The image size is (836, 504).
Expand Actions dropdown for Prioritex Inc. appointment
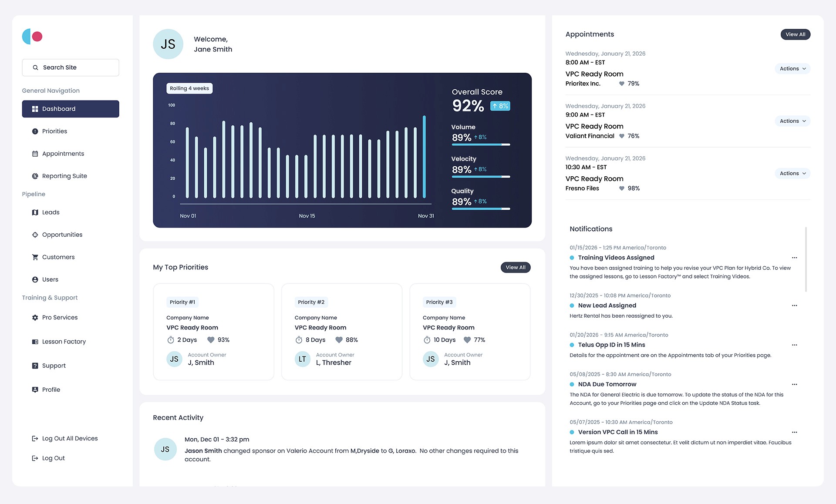(792, 69)
